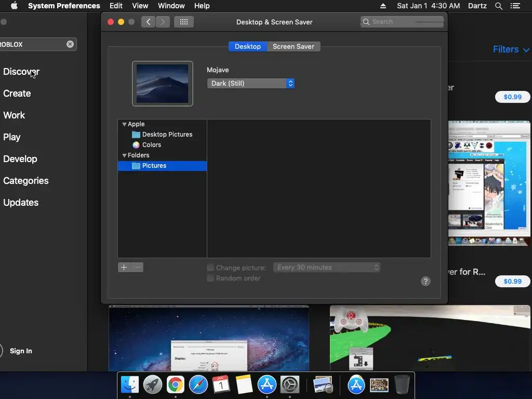
Task: Open the Trash in the Dock
Action: coord(402,384)
